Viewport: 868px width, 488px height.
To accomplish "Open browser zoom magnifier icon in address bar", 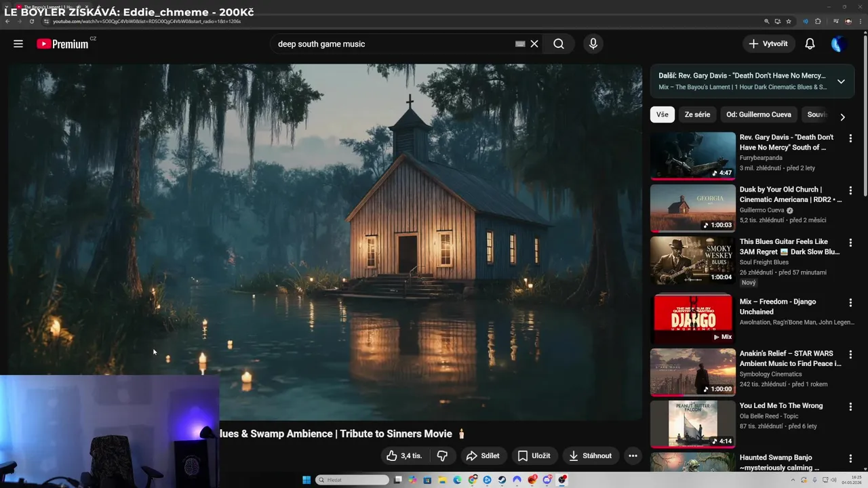I will click(767, 22).
